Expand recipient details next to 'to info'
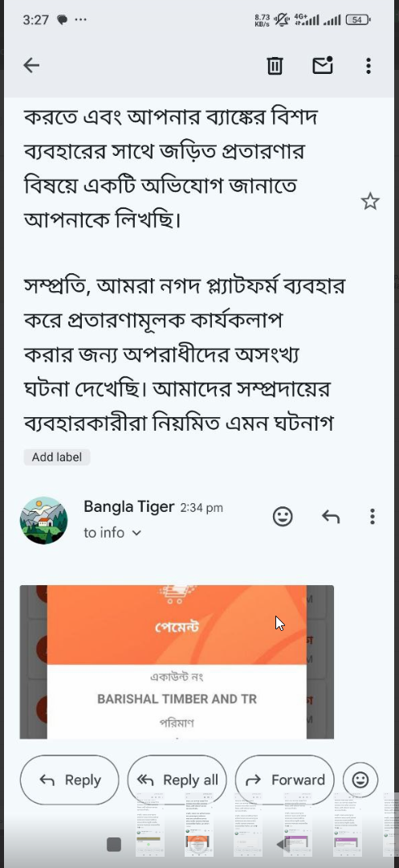399x868 pixels. pyautogui.click(x=137, y=533)
